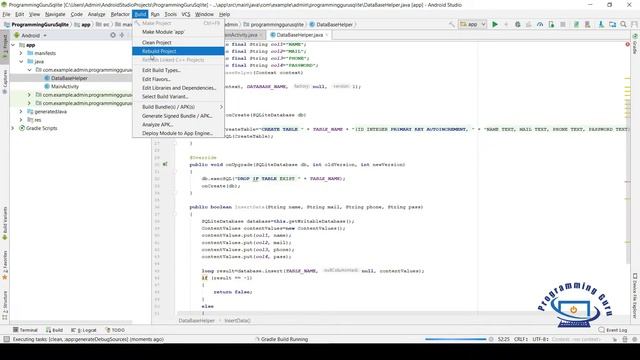
Task: Run the app with green play button
Action: [495, 24]
